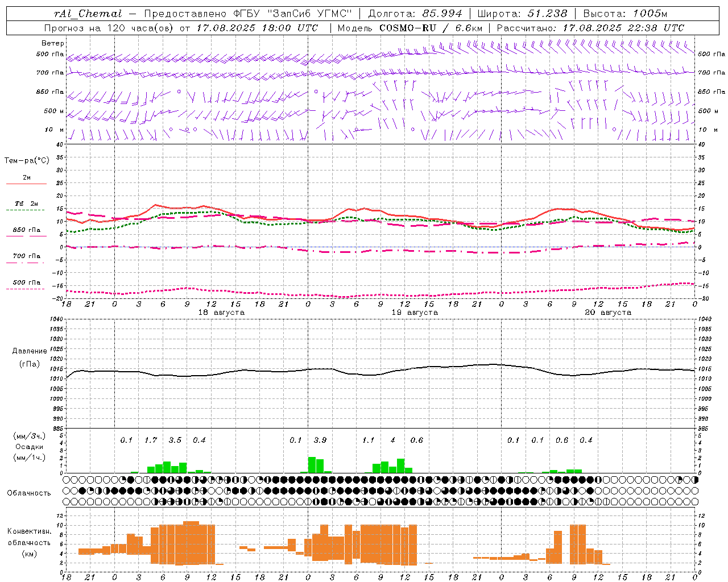Click the "Тем-ра(°C)" temperature label
This screenshot has width=728, height=582.
[27, 161]
